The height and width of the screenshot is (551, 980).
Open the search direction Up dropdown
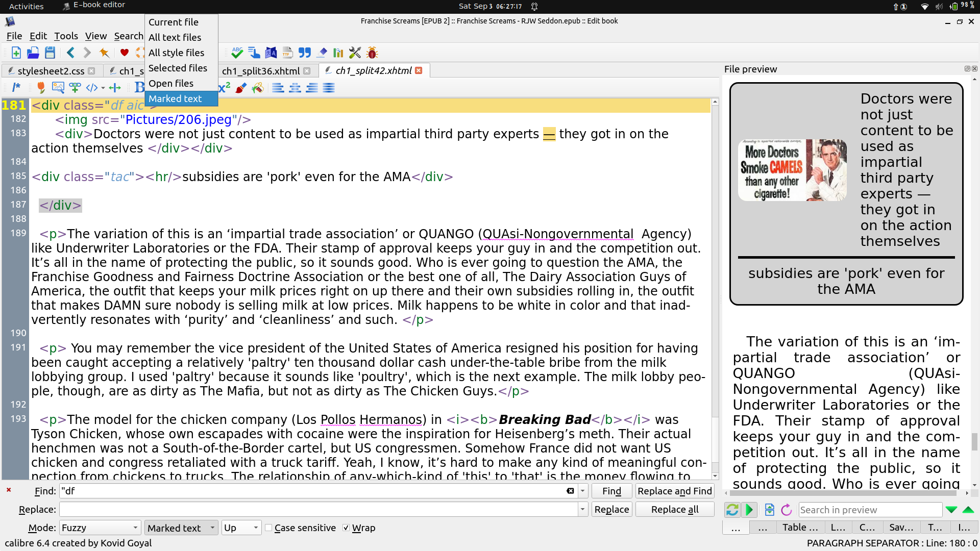(241, 528)
